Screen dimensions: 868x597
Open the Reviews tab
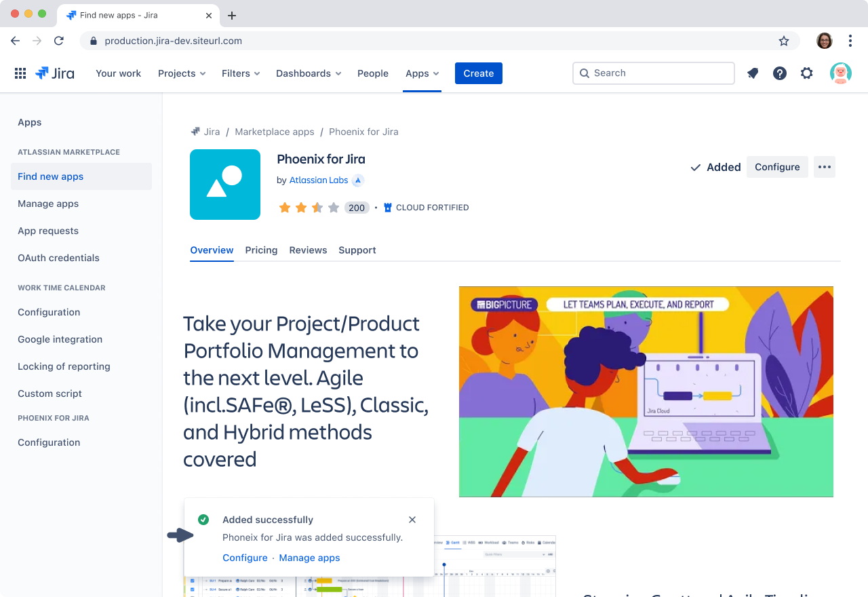click(x=308, y=250)
